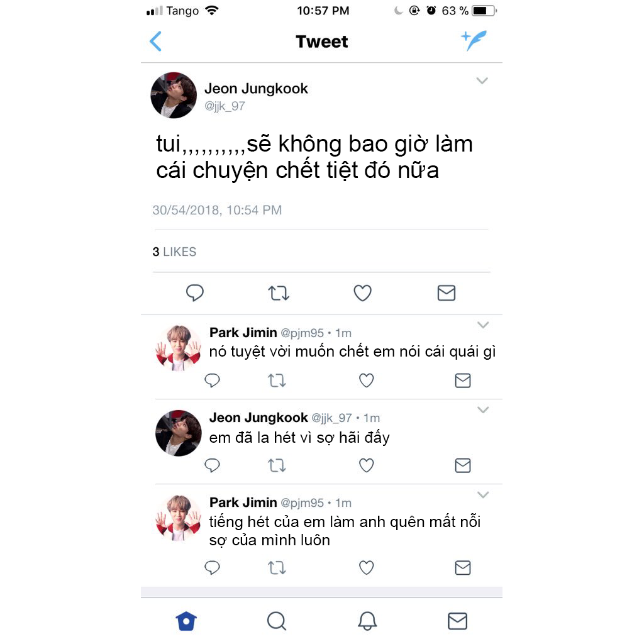Open options chevron on main tweet
The width and height of the screenshot is (644, 644).
click(x=482, y=80)
